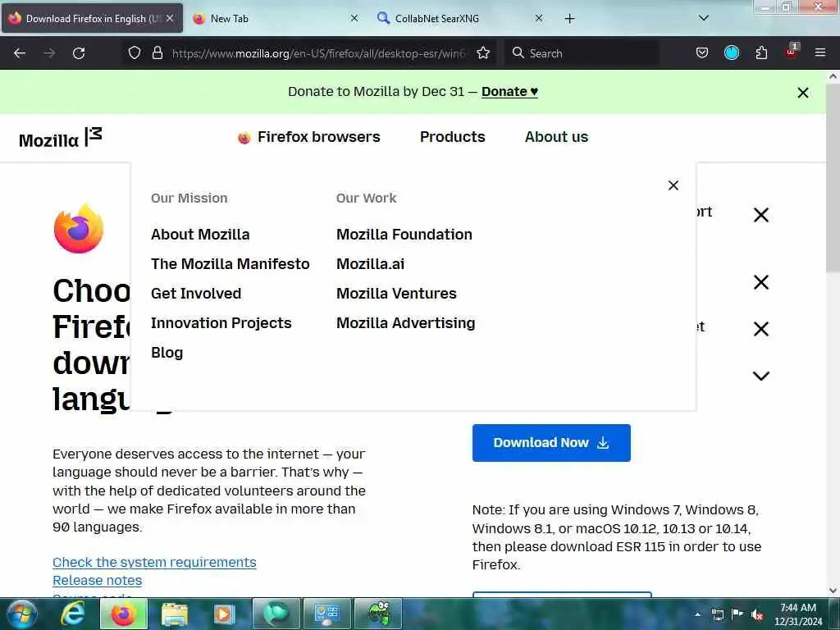Click the page vertical scrollbar thumb

833,177
